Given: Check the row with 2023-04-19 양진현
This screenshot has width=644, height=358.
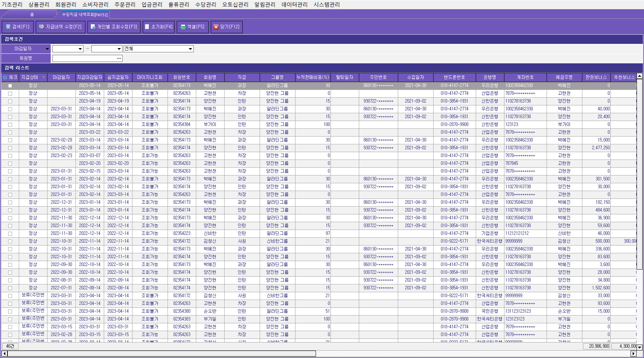Looking at the screenshot, I should click(10, 101).
